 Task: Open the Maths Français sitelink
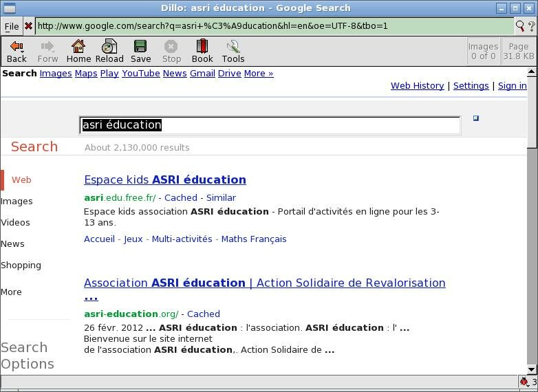pyautogui.click(x=254, y=239)
